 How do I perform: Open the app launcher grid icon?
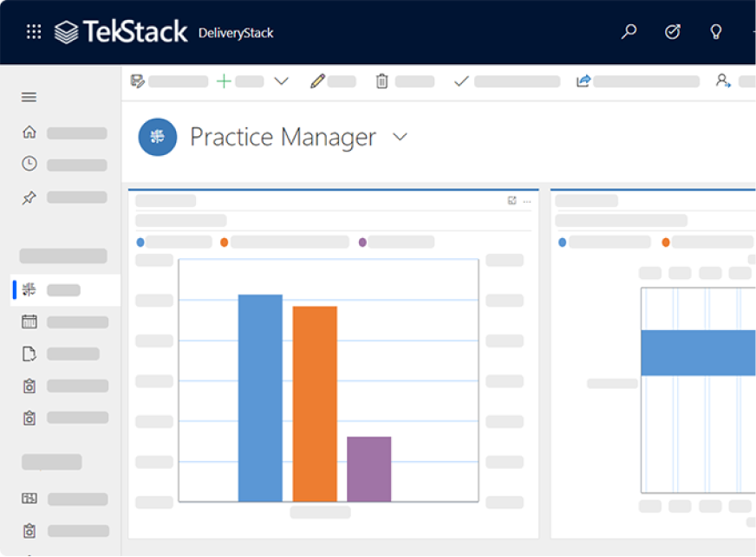[x=34, y=32]
